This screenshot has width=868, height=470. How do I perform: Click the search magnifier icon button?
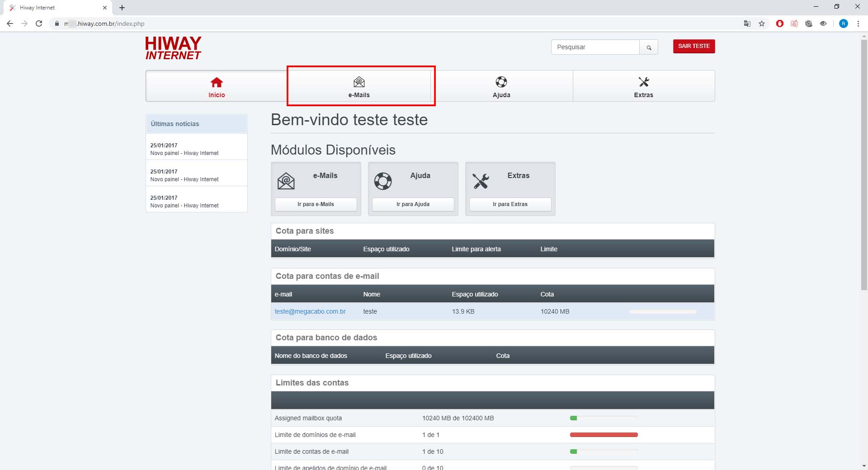[x=649, y=47]
